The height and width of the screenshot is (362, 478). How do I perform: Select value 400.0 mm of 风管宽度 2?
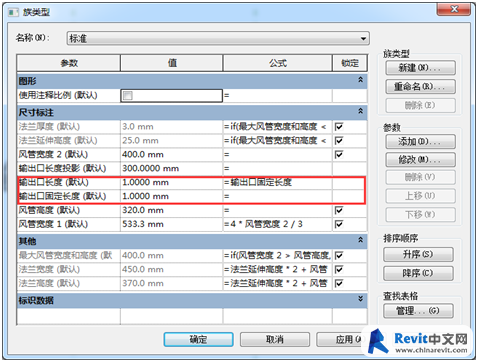(172, 155)
